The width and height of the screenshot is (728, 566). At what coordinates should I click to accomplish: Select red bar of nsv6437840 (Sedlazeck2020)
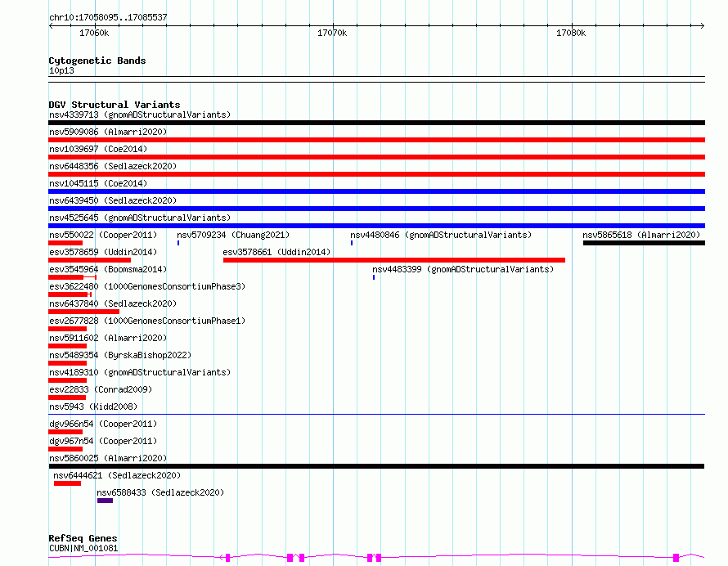84,312
